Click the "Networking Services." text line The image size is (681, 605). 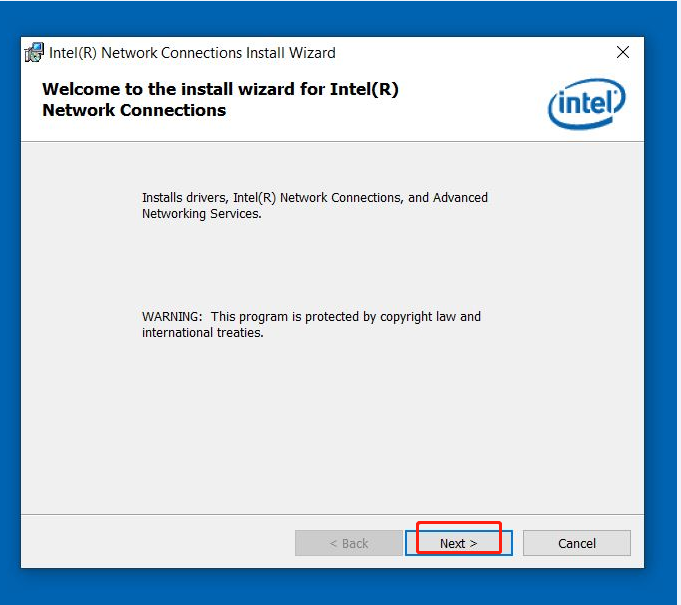[201, 214]
